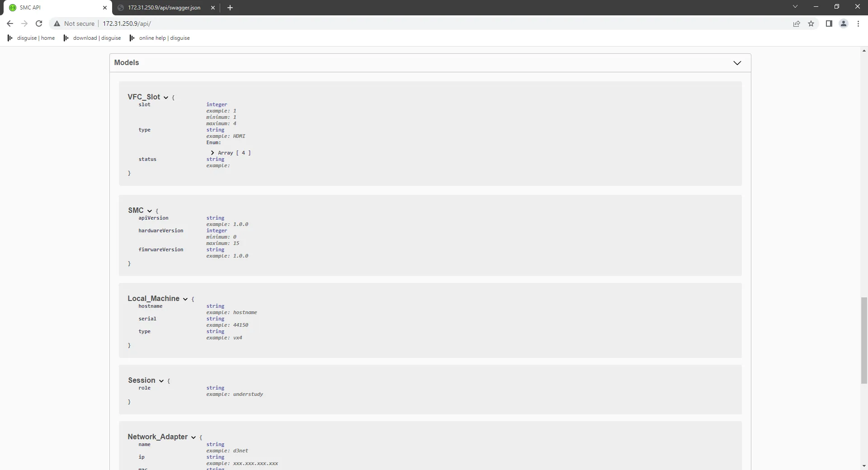Open the online help | disguise bookmark

point(164,38)
